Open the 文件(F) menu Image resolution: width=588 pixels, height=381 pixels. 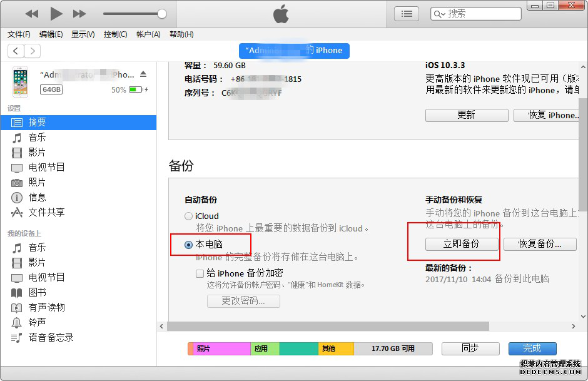click(19, 34)
